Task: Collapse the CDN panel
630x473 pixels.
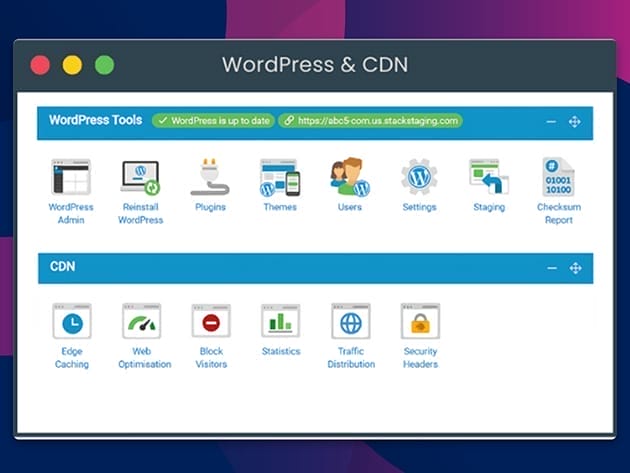Action: [x=551, y=268]
